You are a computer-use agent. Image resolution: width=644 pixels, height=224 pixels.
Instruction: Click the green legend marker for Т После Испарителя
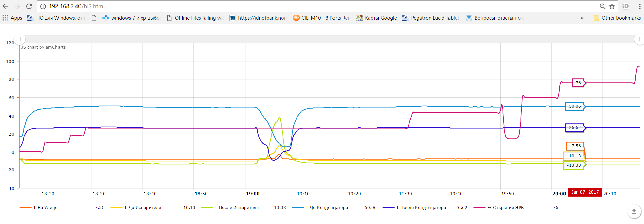point(207,207)
